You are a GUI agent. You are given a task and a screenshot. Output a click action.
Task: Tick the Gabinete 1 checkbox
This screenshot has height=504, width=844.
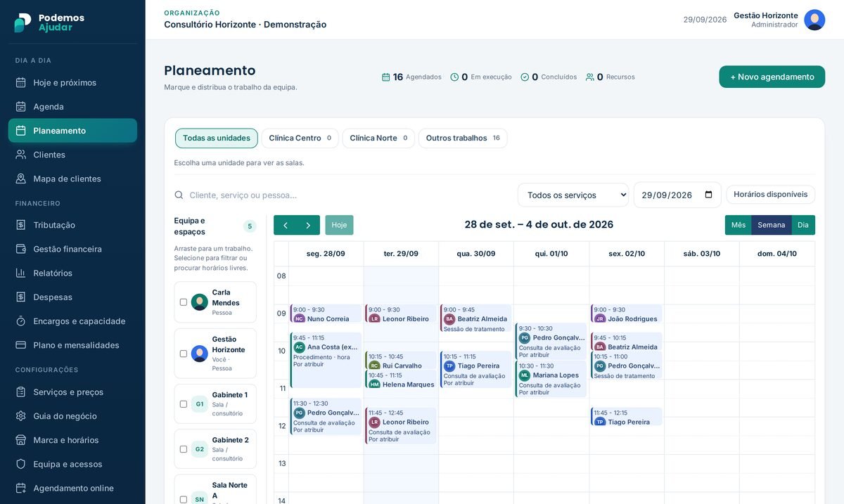(x=184, y=404)
